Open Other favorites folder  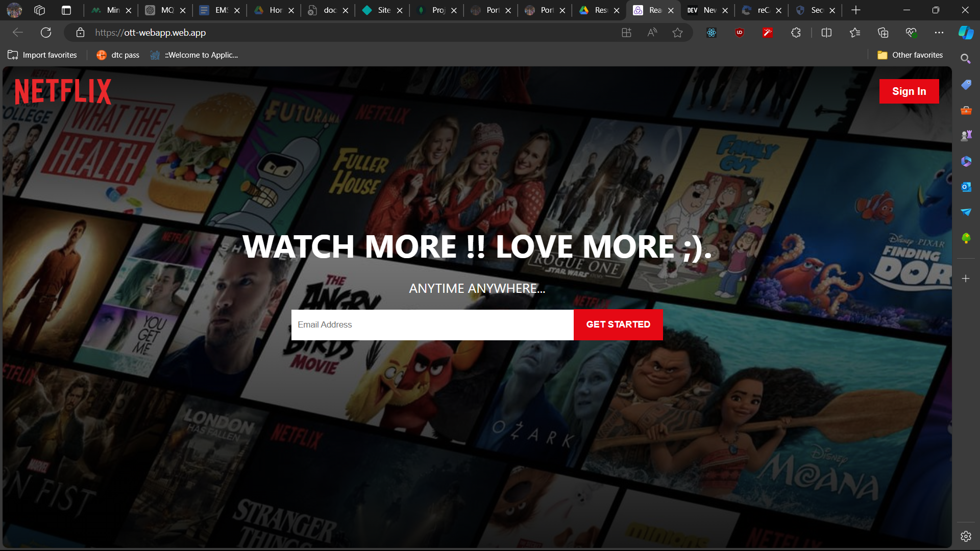tap(910, 55)
